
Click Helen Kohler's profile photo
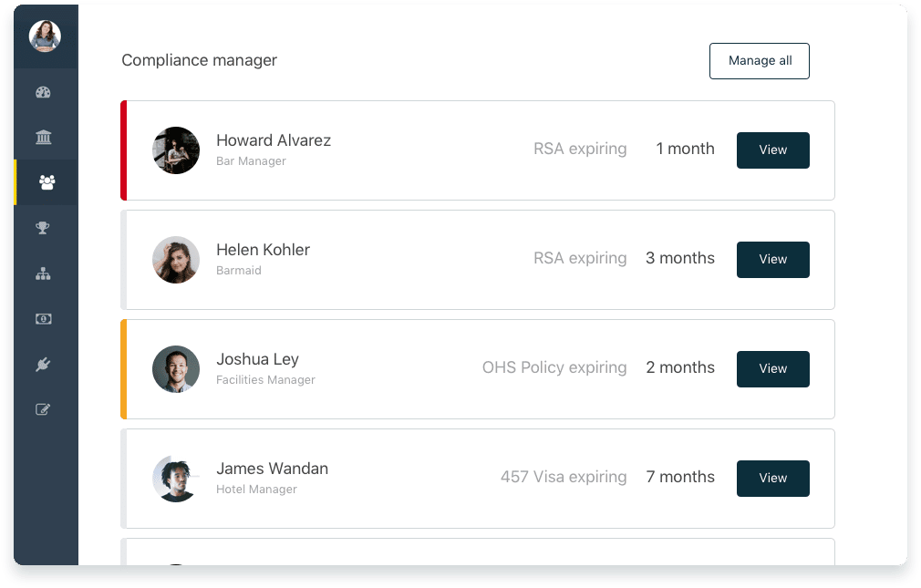(176, 260)
